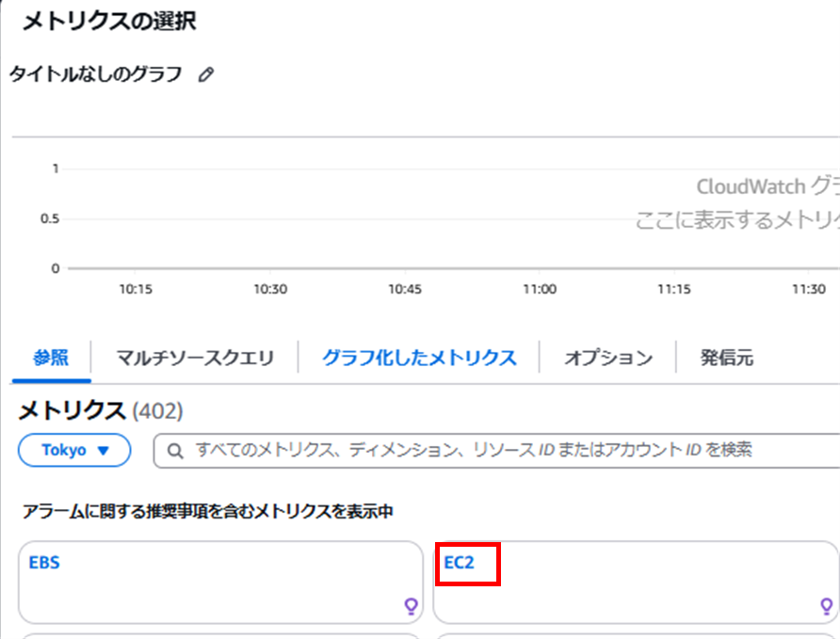Switch to the マルチソースクエリ tab

coord(195,358)
